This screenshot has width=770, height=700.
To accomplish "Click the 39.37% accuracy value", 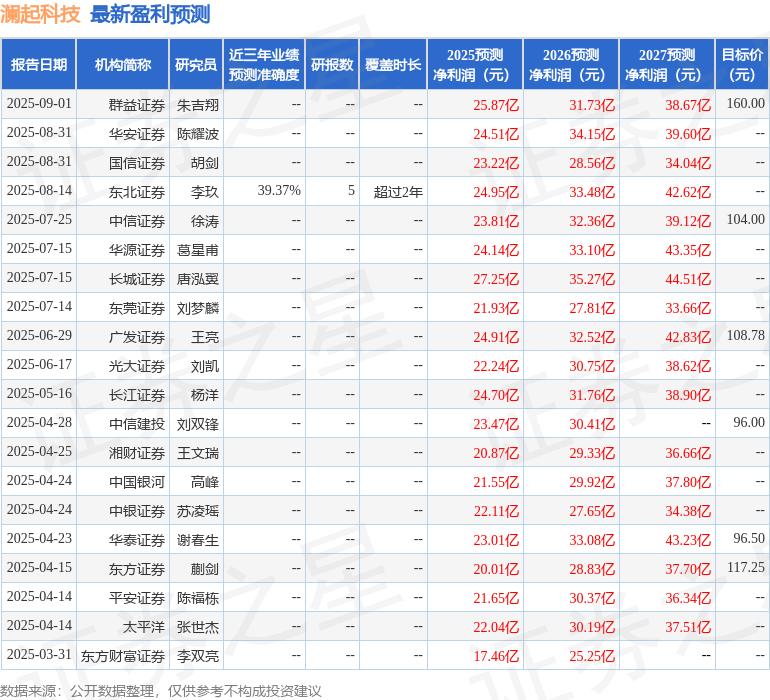I will [279, 191].
